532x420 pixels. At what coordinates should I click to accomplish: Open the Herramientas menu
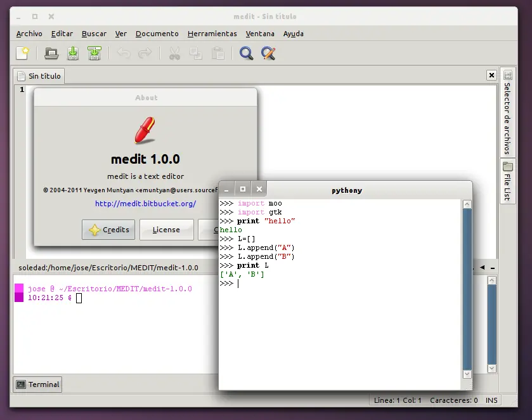click(212, 34)
